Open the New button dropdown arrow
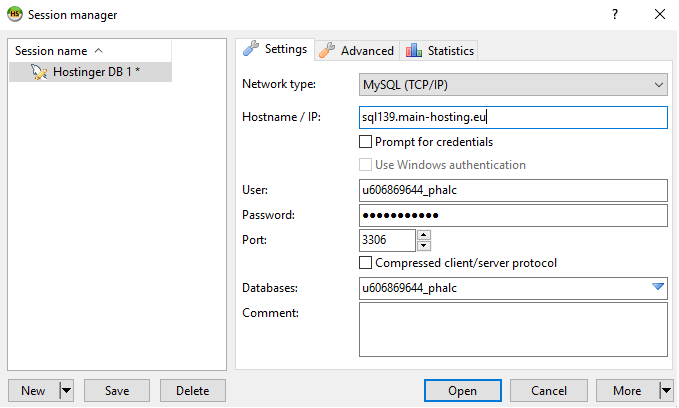This screenshot has height=408, width=679. click(67, 391)
